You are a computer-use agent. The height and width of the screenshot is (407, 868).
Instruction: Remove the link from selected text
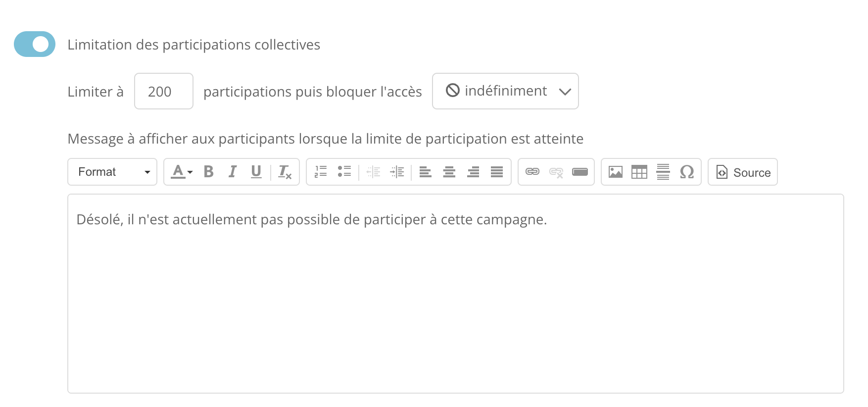556,172
